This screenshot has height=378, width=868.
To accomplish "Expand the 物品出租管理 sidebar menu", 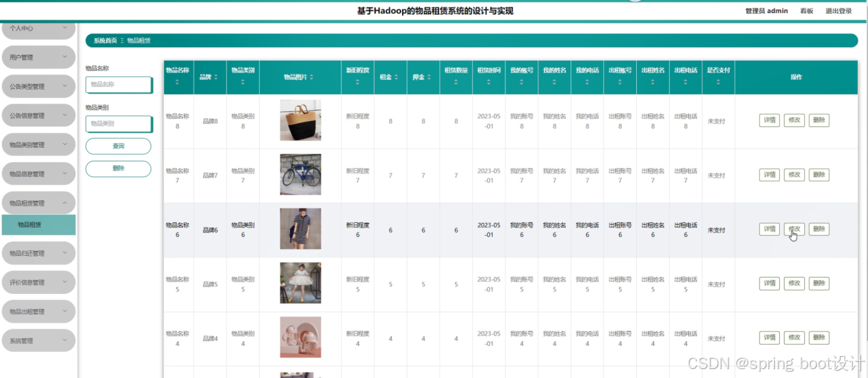I will point(38,311).
